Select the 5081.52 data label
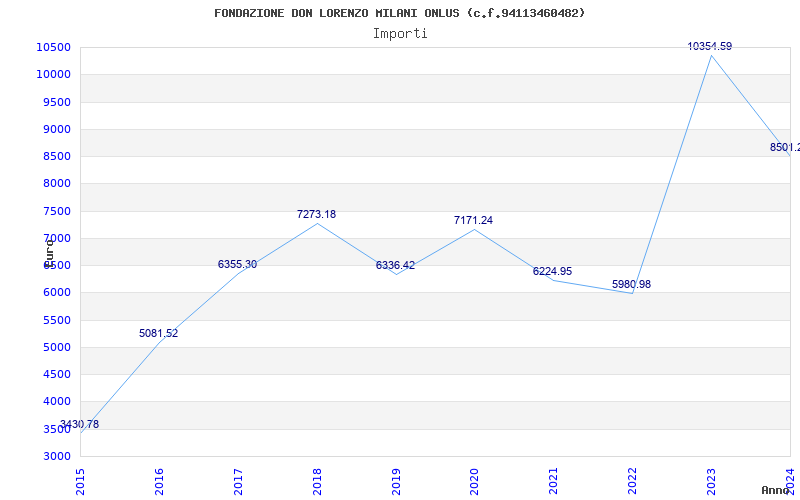The width and height of the screenshot is (800, 500). (159, 334)
